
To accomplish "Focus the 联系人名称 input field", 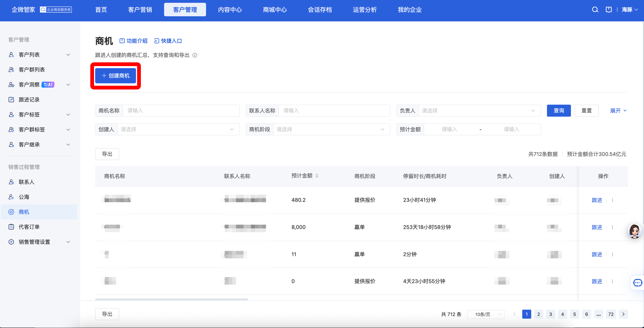I will 334,111.
